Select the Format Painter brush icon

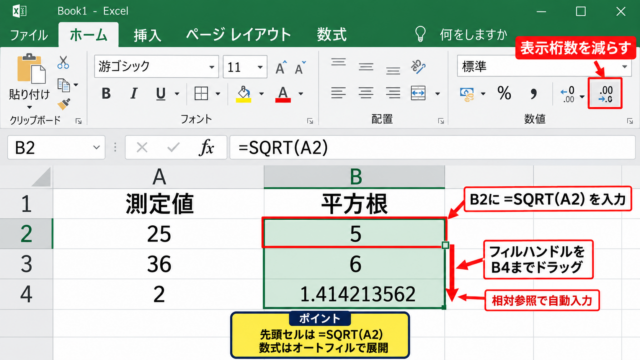click(x=64, y=104)
